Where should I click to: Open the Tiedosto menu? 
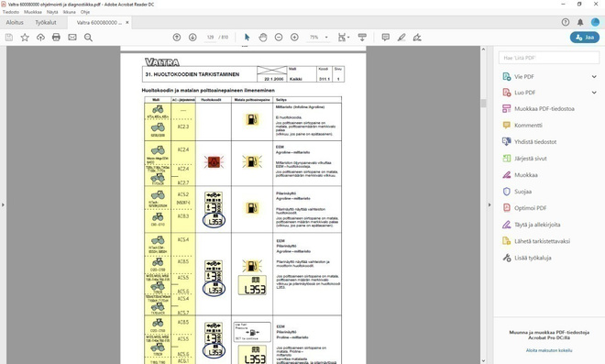click(11, 12)
